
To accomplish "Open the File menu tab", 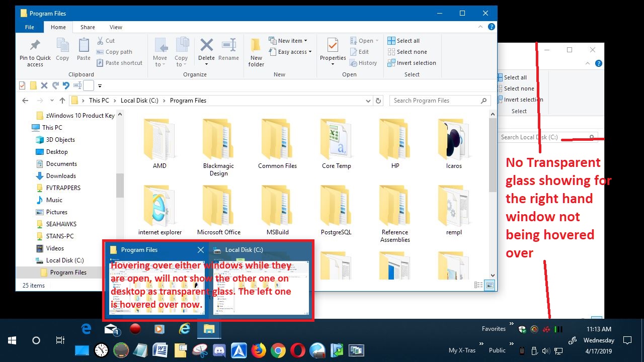I will [x=30, y=27].
